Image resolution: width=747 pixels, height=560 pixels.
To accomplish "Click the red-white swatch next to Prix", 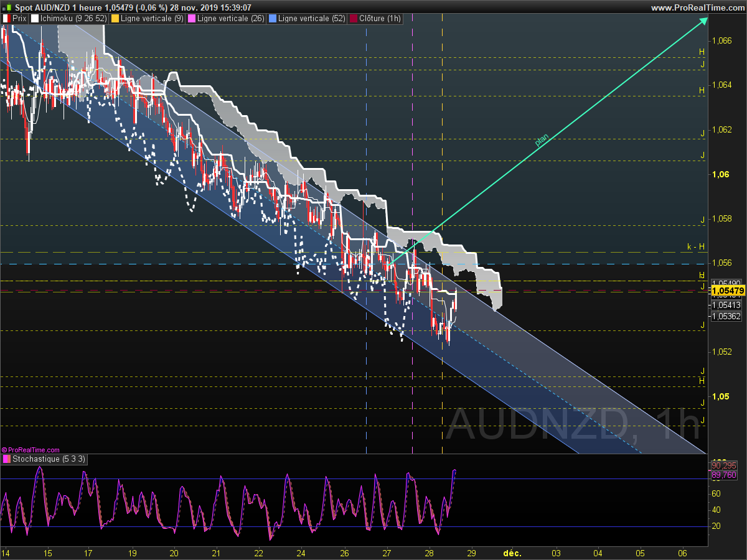I will click(6, 19).
